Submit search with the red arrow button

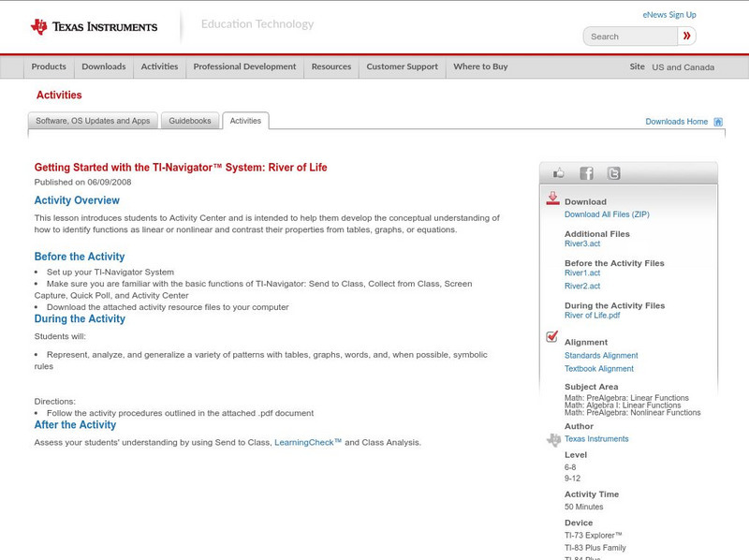coord(686,36)
